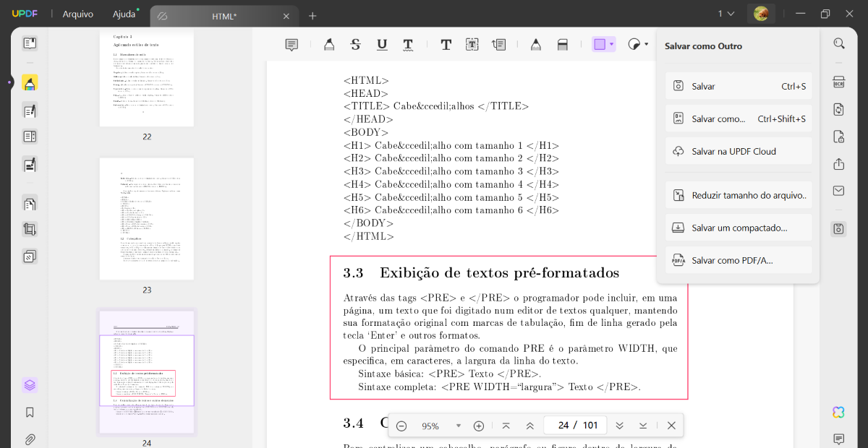This screenshot has height=448, width=868.
Task: Toggle the squiggly underline markup
Action: point(408,44)
